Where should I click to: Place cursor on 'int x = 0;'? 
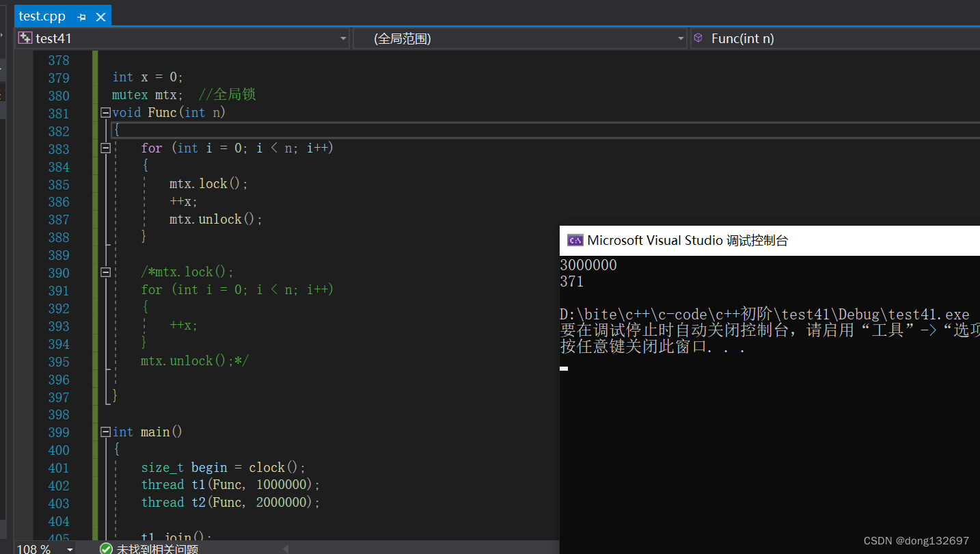(148, 77)
